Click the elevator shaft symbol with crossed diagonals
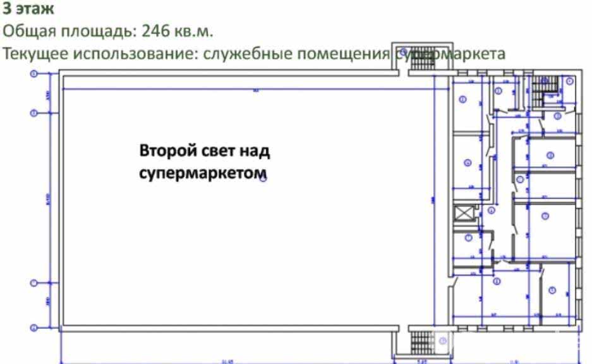The height and width of the screenshot is (364, 592). pos(464,212)
